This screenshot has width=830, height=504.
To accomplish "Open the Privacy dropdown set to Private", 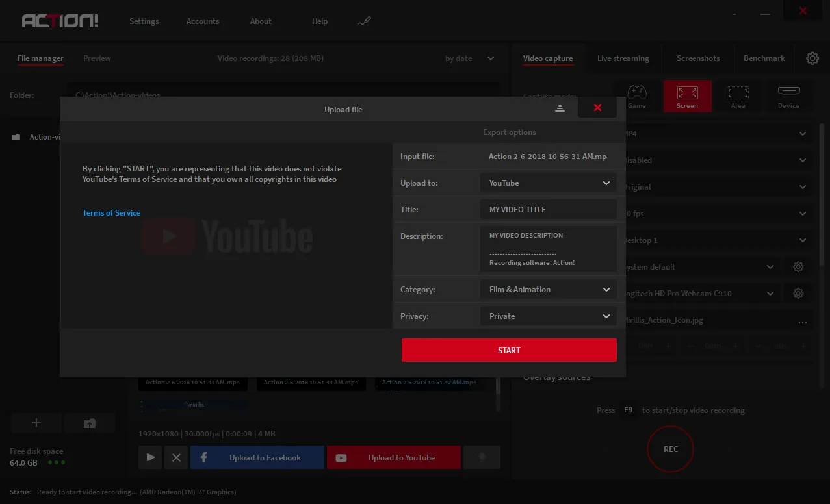I will click(548, 316).
